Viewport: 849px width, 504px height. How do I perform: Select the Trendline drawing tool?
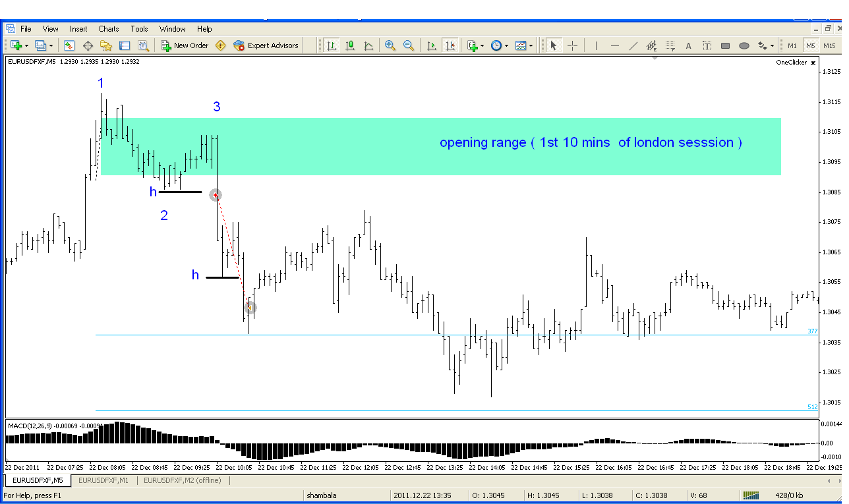click(633, 45)
